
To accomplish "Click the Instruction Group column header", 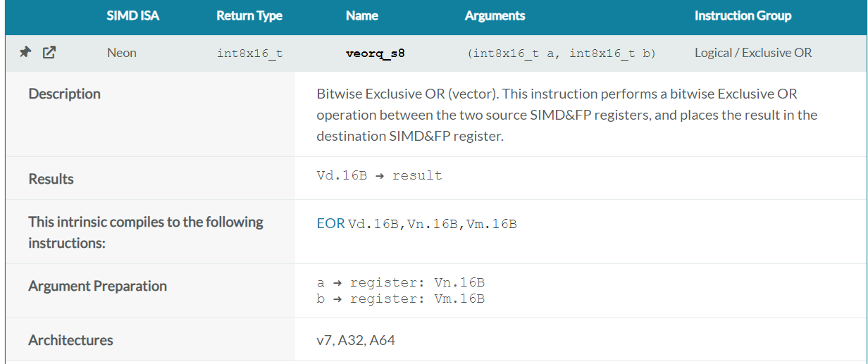I will tap(743, 15).
